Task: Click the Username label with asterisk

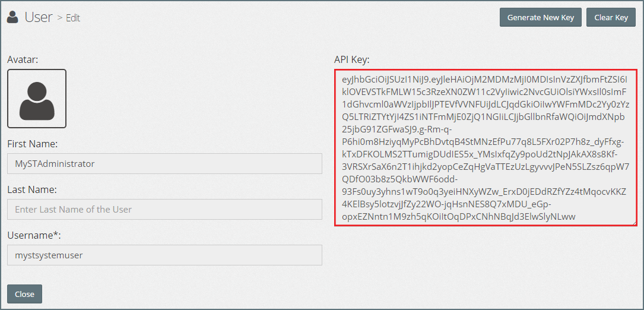Action: (34, 236)
